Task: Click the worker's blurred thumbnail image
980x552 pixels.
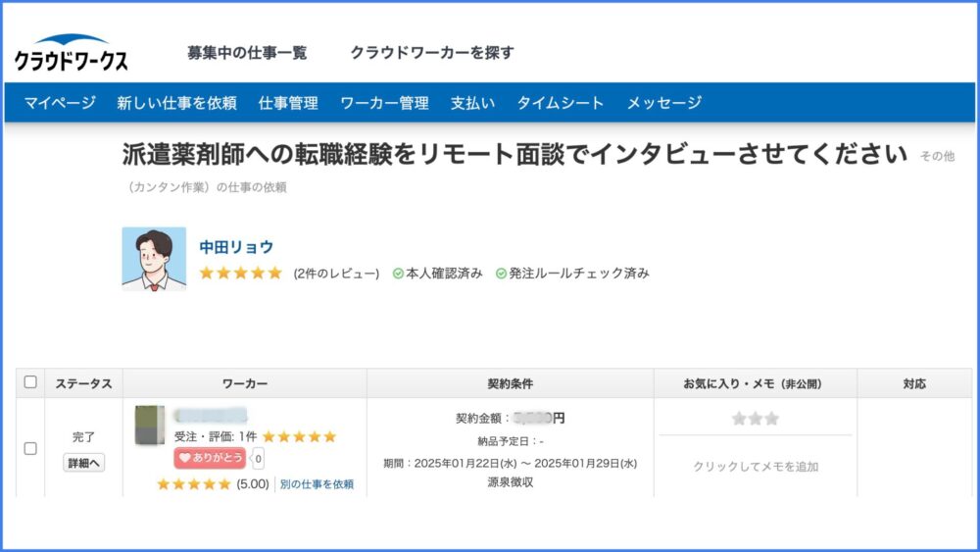Action: tap(150, 426)
